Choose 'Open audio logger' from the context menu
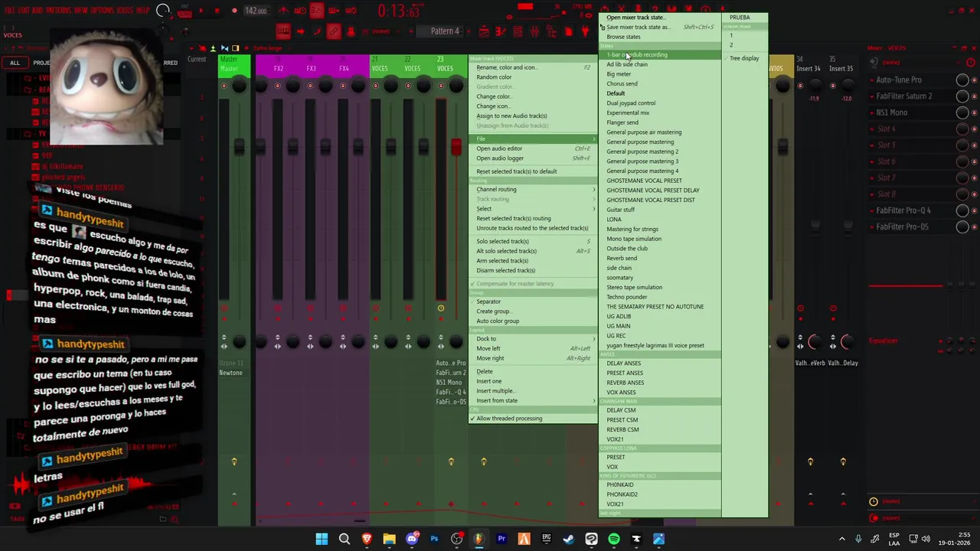The width and height of the screenshot is (980, 551). click(x=532, y=158)
